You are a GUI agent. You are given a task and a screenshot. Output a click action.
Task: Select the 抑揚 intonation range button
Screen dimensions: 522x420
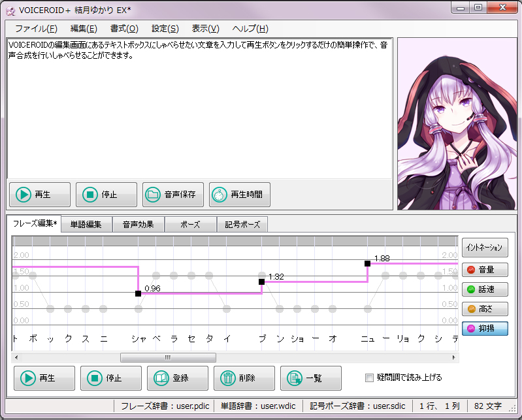tap(485, 329)
